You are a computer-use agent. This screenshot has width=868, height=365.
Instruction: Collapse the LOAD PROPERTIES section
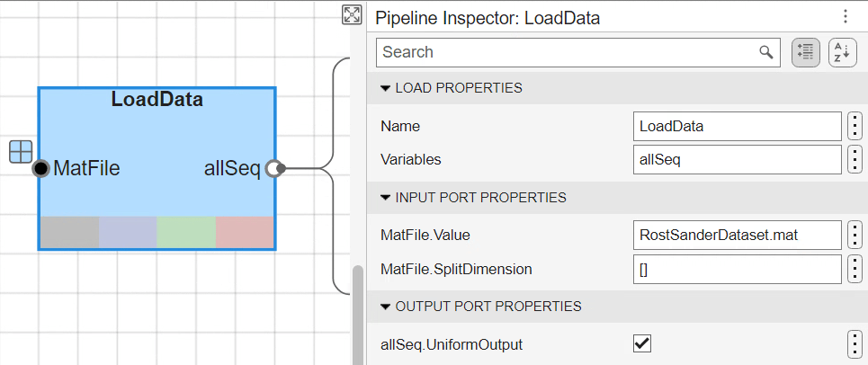tap(386, 88)
